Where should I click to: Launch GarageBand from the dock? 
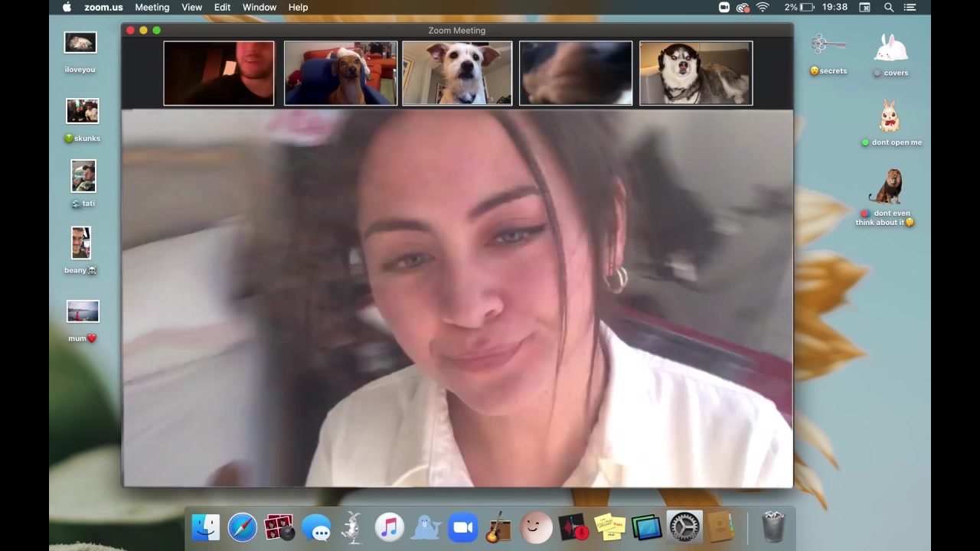(498, 528)
